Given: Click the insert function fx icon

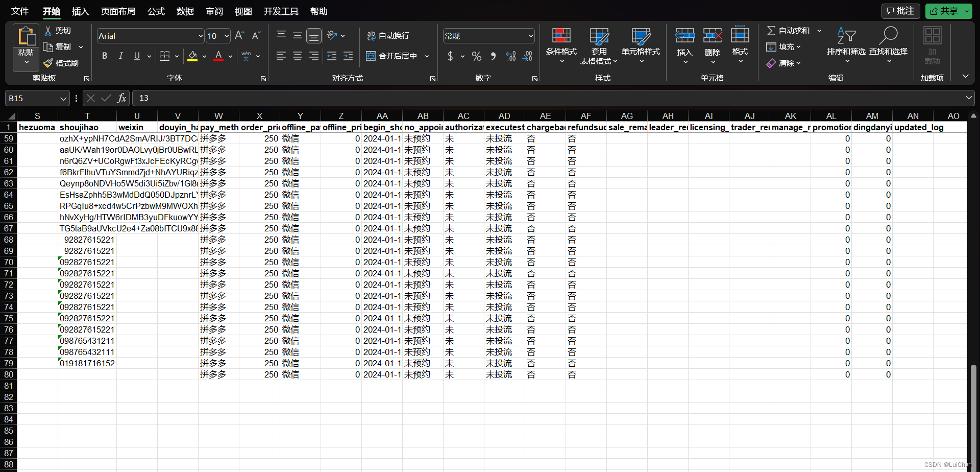Looking at the screenshot, I should [121, 98].
